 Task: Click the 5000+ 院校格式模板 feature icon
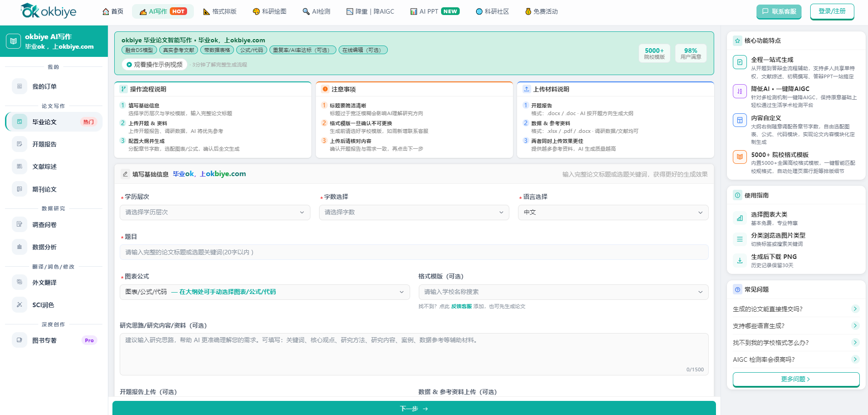coord(740,157)
